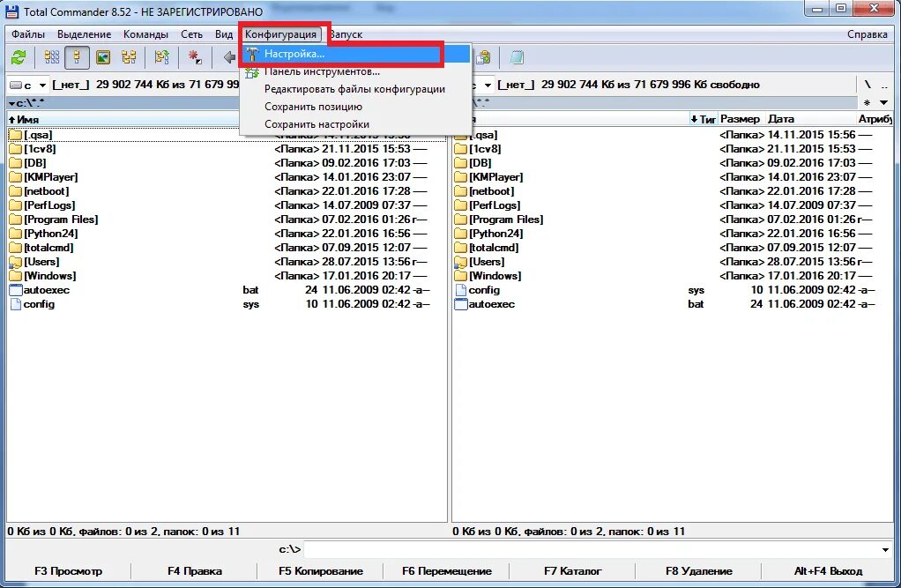Click the F3 Просмотр button
This screenshot has width=901, height=588.
(x=69, y=571)
